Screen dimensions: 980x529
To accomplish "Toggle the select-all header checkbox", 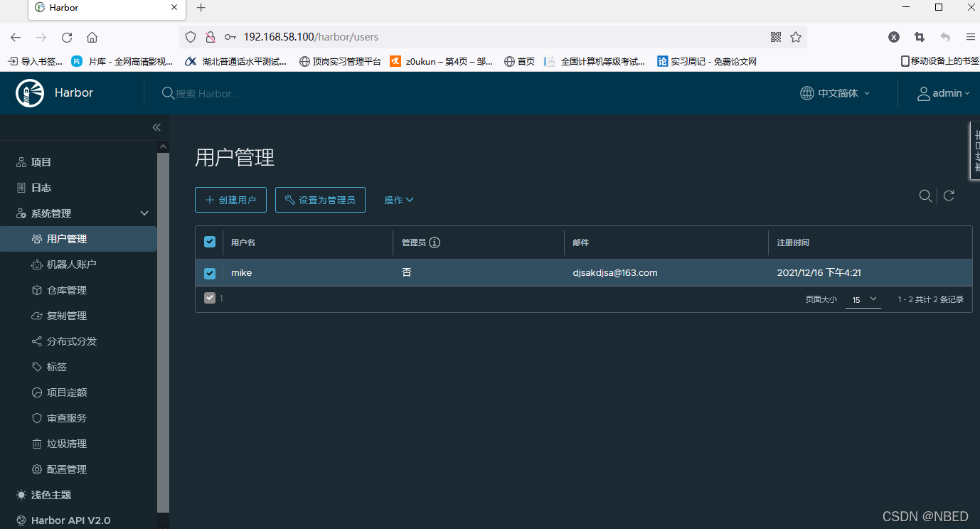I will click(210, 242).
